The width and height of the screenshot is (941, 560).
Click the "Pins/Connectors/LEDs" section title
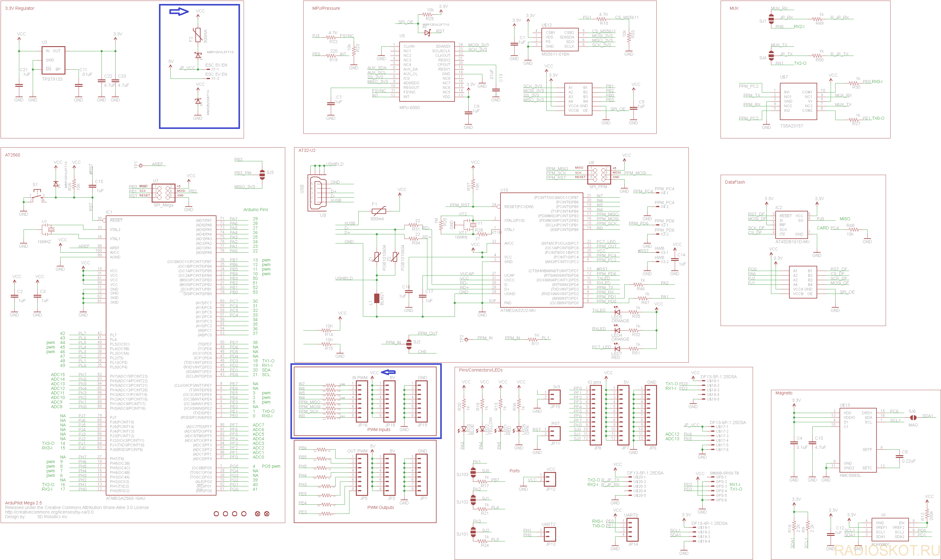[481, 370]
